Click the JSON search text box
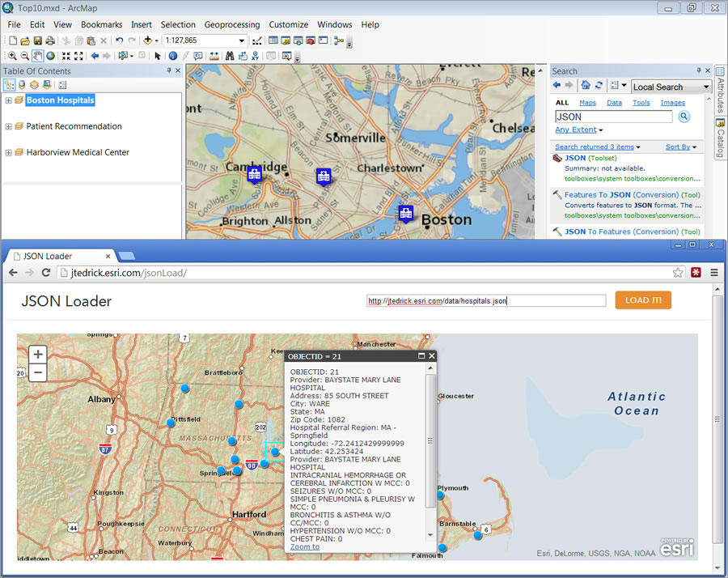 pos(614,117)
